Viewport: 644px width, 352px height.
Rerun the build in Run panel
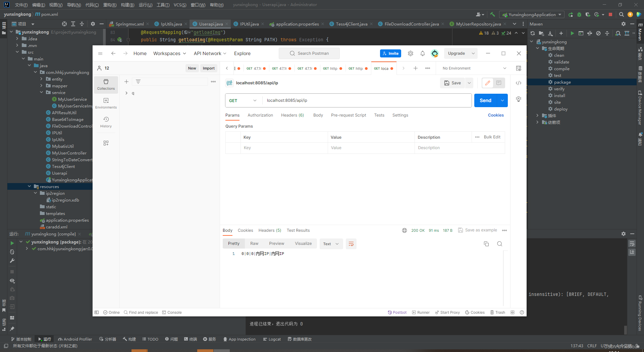pos(12,243)
